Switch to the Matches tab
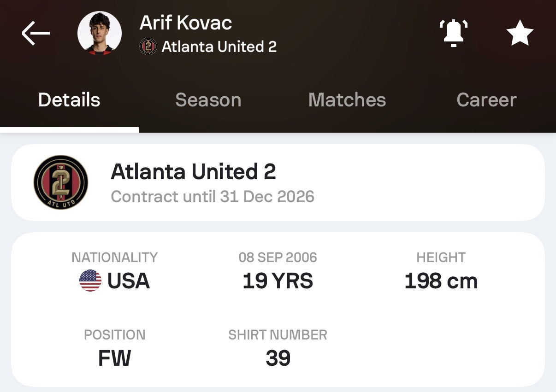 pyautogui.click(x=347, y=100)
